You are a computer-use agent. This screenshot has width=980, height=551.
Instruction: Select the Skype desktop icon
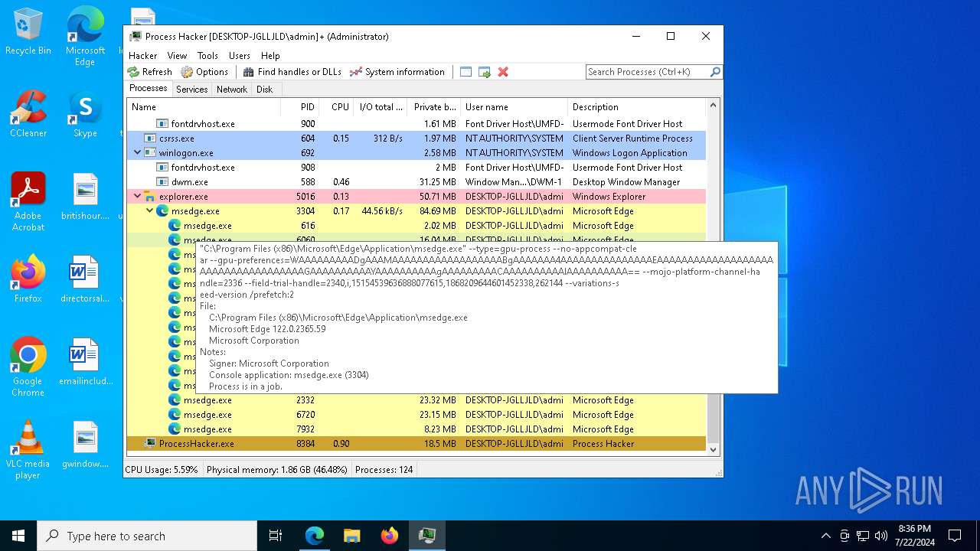pos(85,114)
